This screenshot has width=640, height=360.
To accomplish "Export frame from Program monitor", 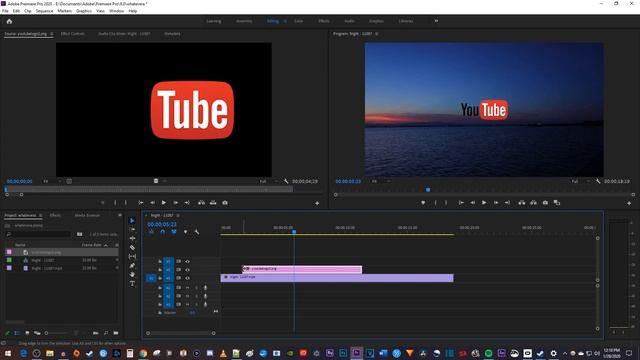I will coord(545,202).
